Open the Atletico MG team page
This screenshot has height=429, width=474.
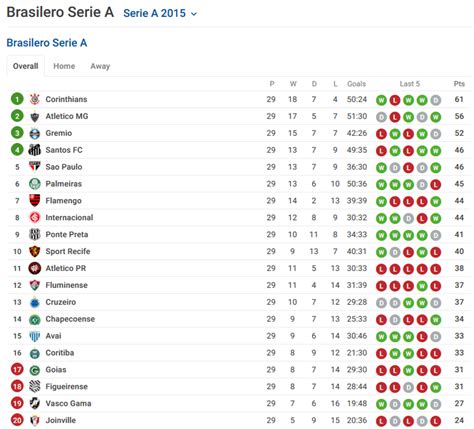67,116
